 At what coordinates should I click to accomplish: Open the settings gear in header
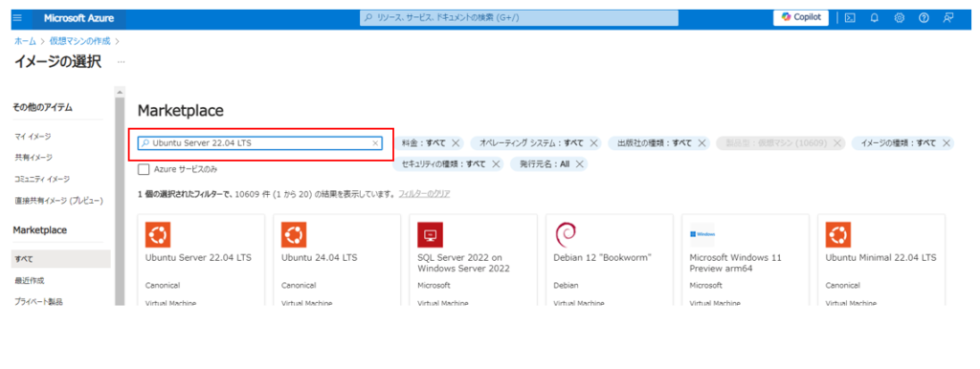[x=900, y=18]
